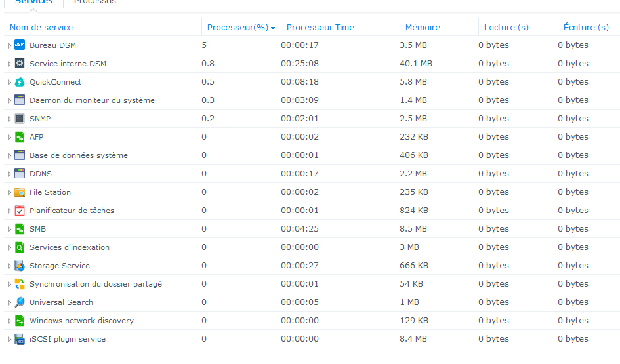Expand the Base de données système row
Image resolution: width=620 pixels, height=364 pixels.
point(9,155)
